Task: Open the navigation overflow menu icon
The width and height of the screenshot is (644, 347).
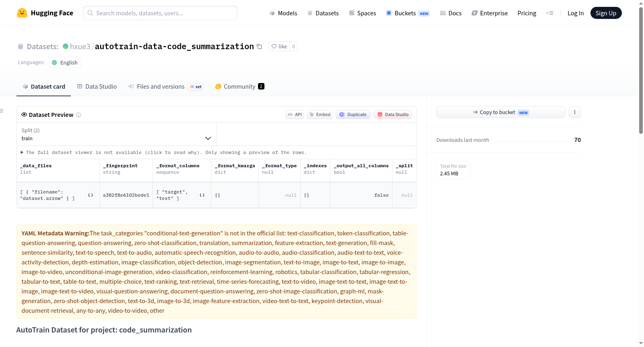Action: coord(549,13)
